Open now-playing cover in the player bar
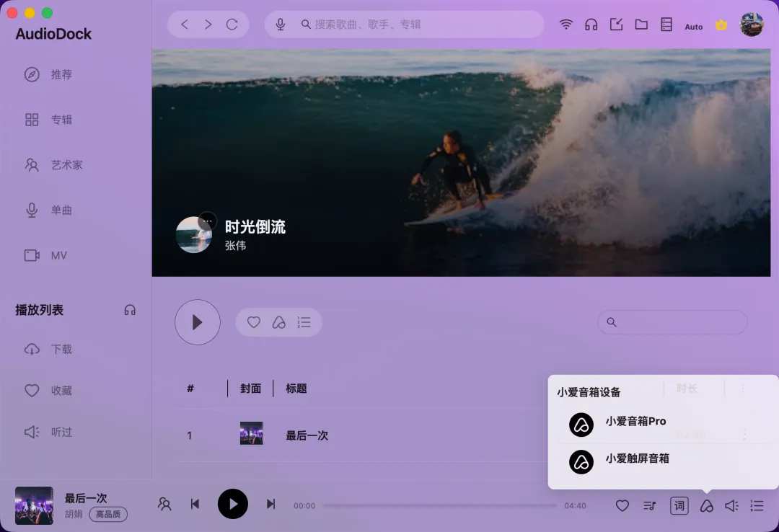This screenshot has height=532, width=779. (x=34, y=505)
